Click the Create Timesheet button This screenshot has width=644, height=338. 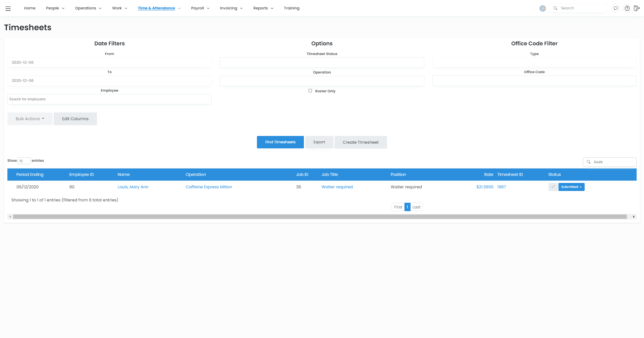pyautogui.click(x=360, y=142)
